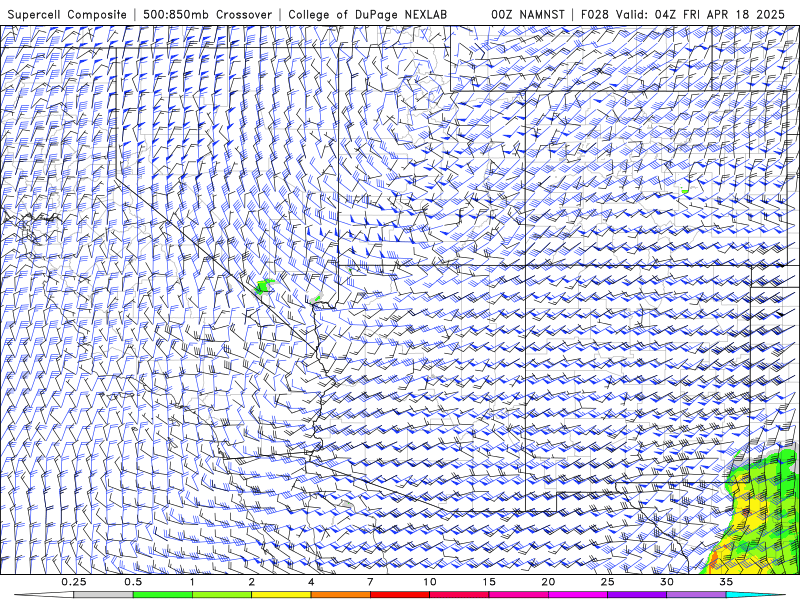Select the cyan above-35 legend arrow
The image size is (800, 600).
756,595
